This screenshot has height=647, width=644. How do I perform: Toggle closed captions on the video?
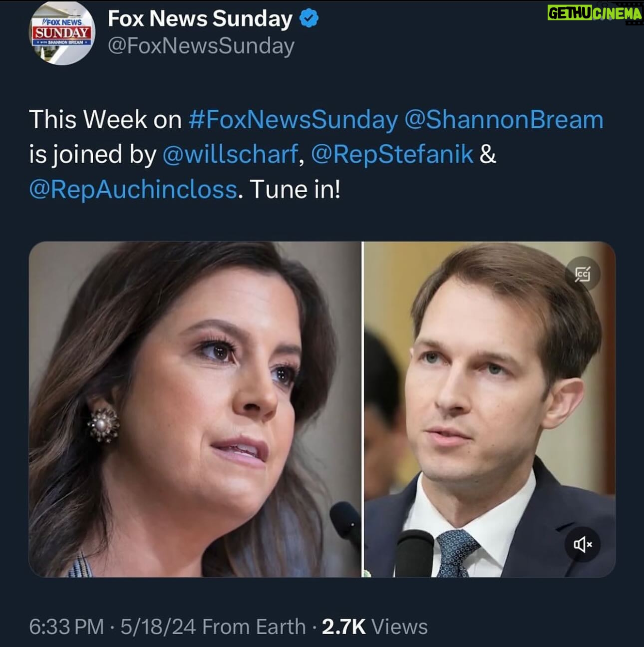pos(583,274)
